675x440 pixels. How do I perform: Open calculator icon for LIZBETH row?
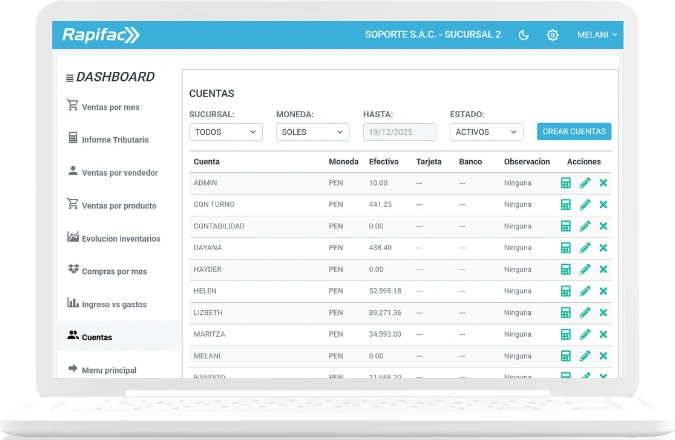(566, 313)
